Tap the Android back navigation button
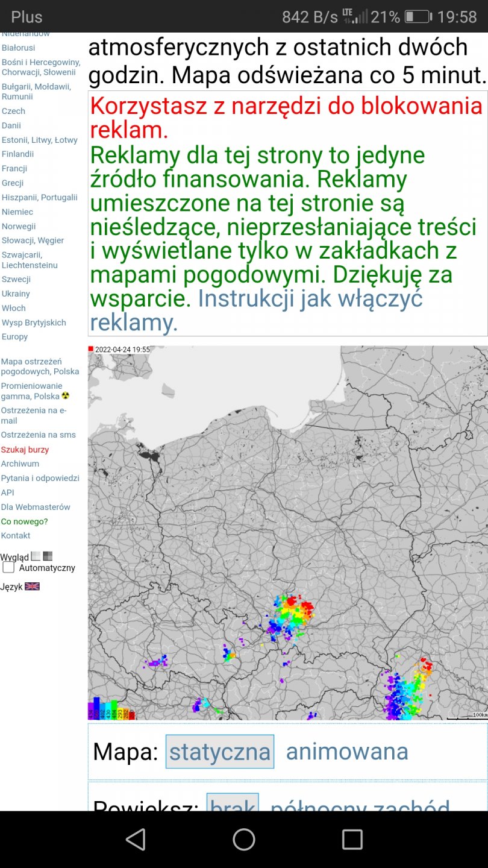 [135, 839]
